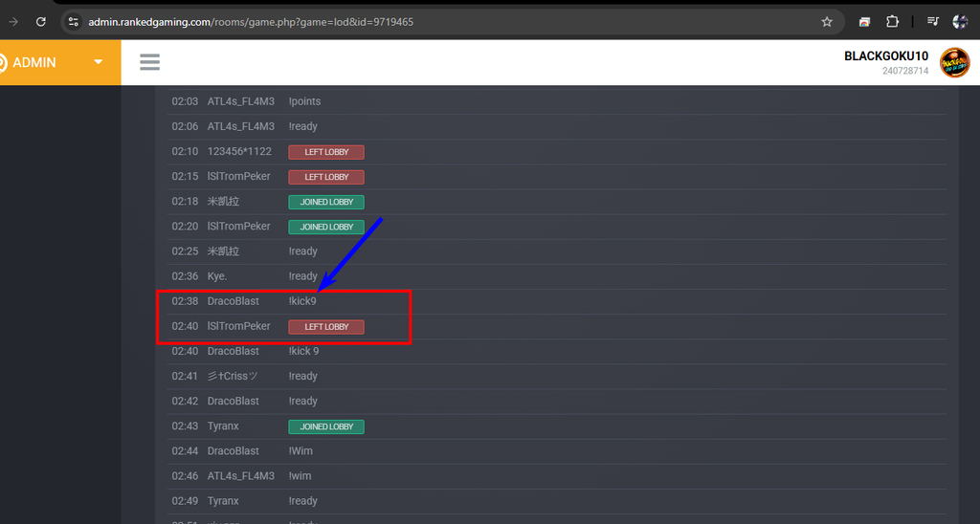The image size is (980, 524).
Task: Open site information icon in address bar
Action: click(x=74, y=22)
